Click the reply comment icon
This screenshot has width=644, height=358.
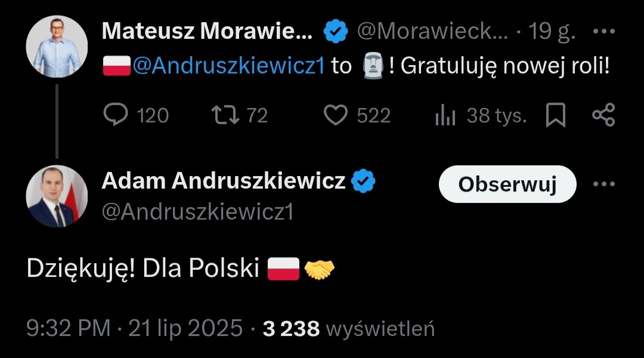click(x=113, y=115)
